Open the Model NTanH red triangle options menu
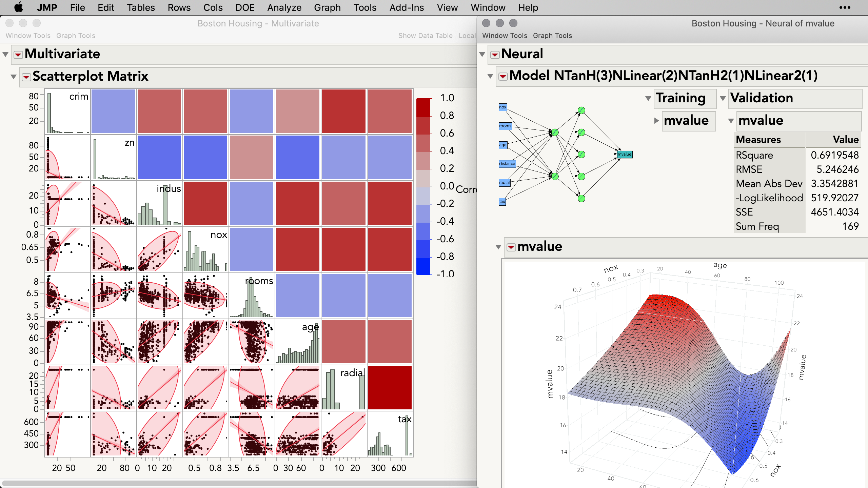This screenshot has height=488, width=868. tap(503, 77)
